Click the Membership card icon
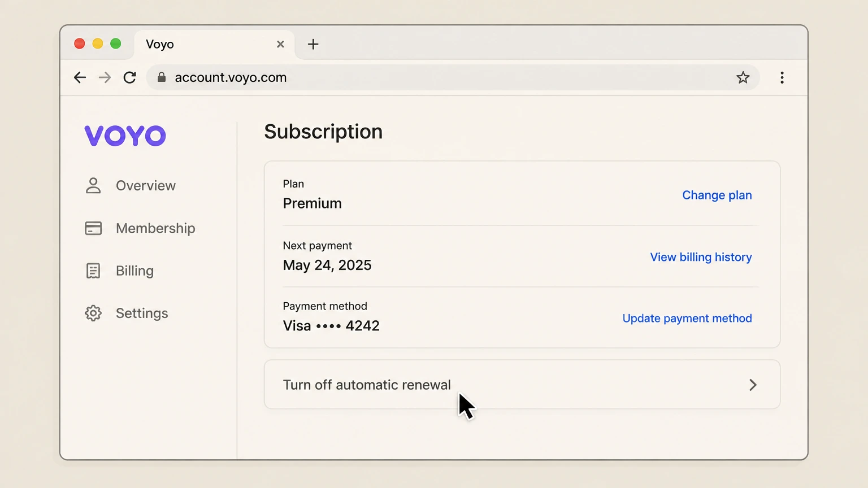 tap(93, 228)
